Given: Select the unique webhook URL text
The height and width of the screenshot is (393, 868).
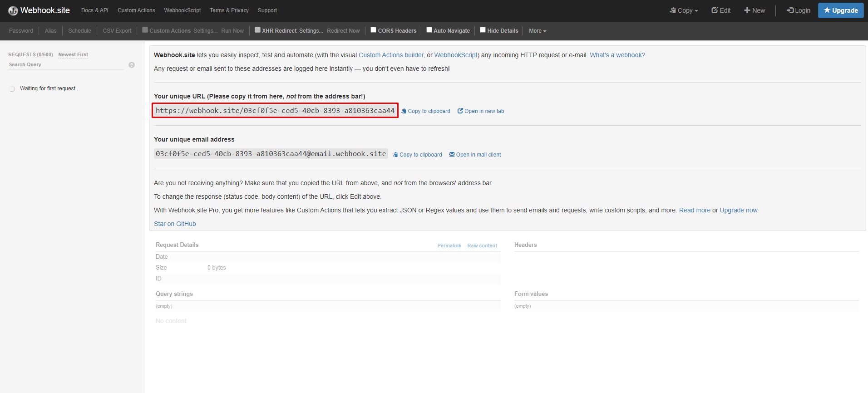Looking at the screenshot, I should pos(275,110).
